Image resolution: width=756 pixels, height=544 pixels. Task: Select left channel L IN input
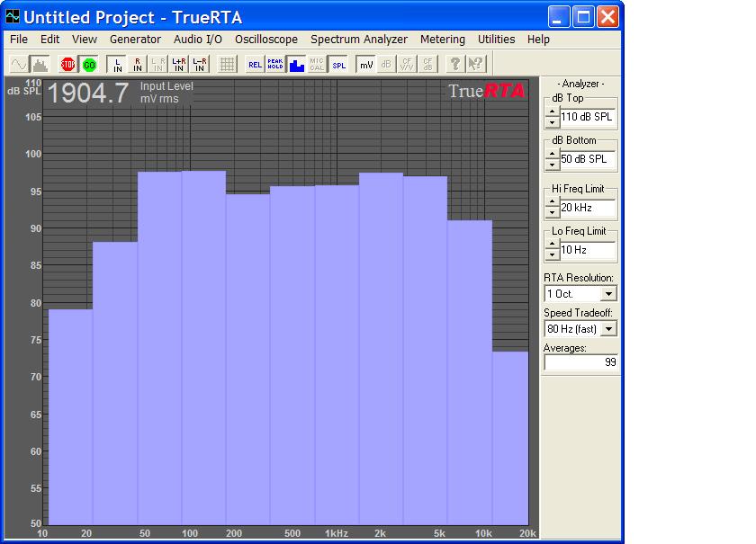tap(117, 64)
